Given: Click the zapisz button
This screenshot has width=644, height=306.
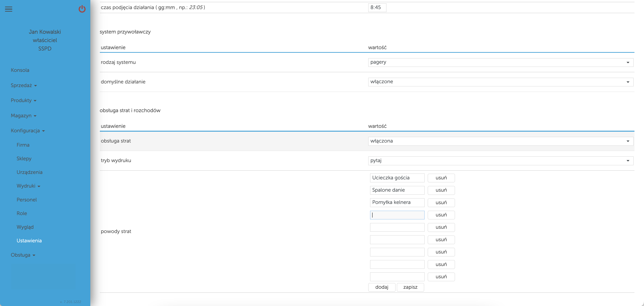Looking at the screenshot, I should 410,287.
